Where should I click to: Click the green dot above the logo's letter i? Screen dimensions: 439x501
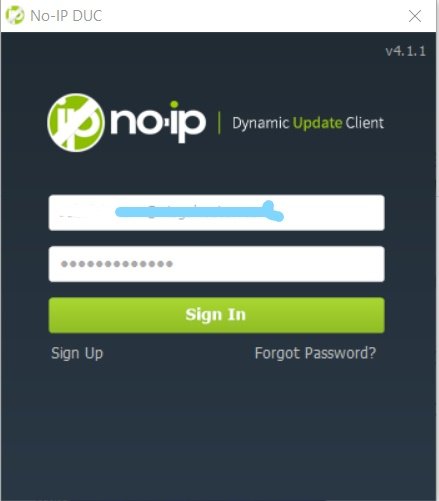(x=174, y=104)
